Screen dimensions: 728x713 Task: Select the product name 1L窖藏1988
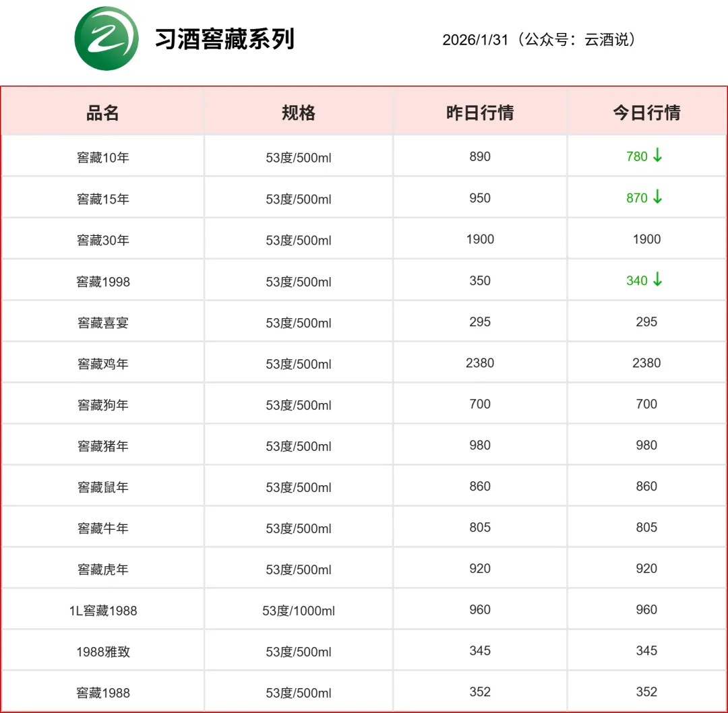pyautogui.click(x=102, y=611)
